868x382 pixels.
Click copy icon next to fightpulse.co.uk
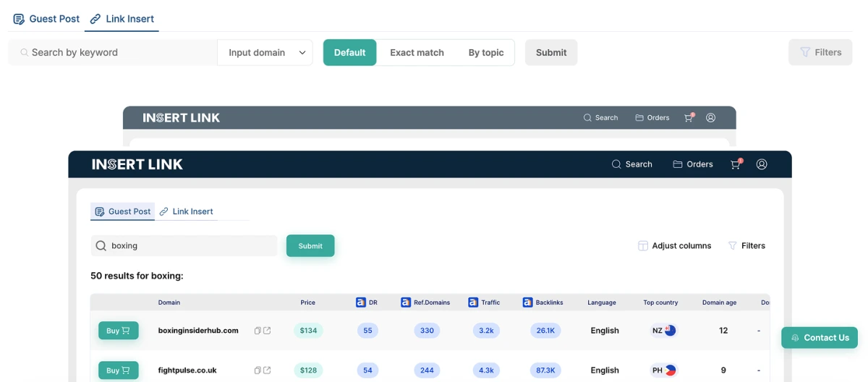[x=258, y=370]
